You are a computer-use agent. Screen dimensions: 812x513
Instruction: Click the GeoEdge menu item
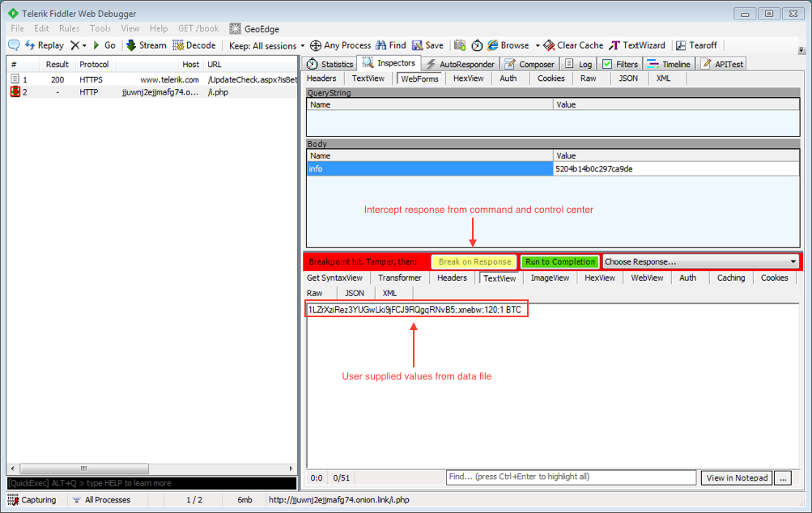[x=255, y=29]
